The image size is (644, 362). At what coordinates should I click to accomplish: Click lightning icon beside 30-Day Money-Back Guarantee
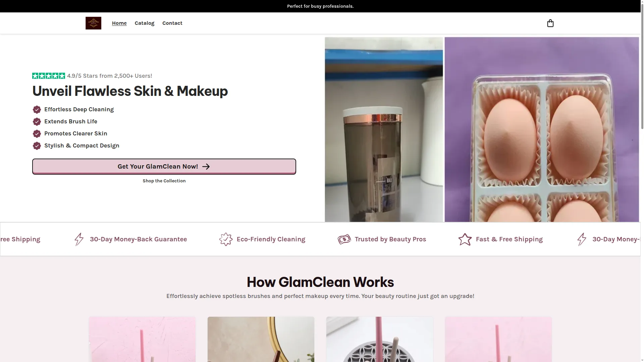79,239
